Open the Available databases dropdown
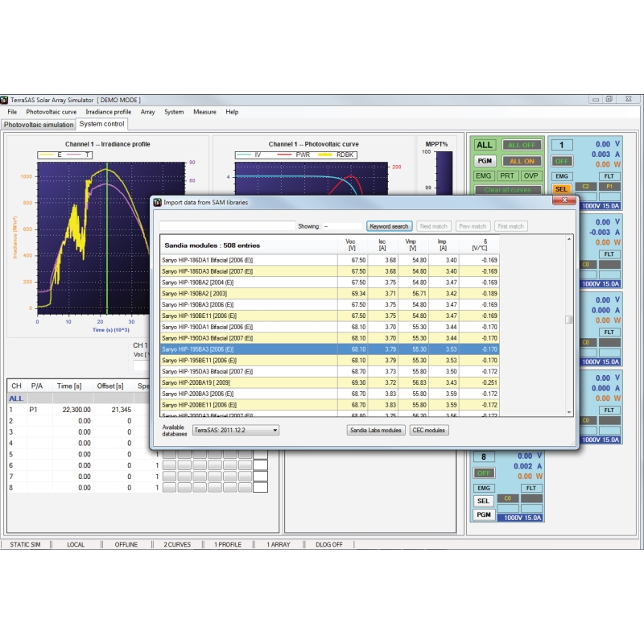This screenshot has height=644, width=644. coord(236,430)
